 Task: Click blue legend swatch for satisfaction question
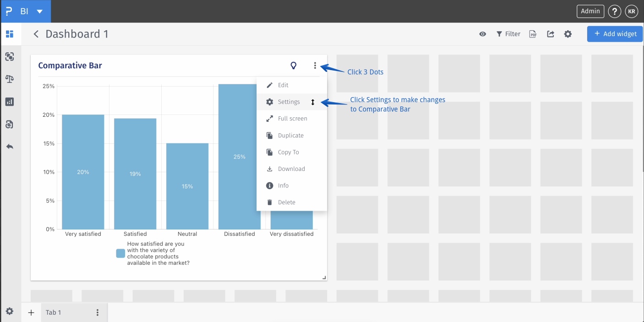pyautogui.click(x=120, y=254)
